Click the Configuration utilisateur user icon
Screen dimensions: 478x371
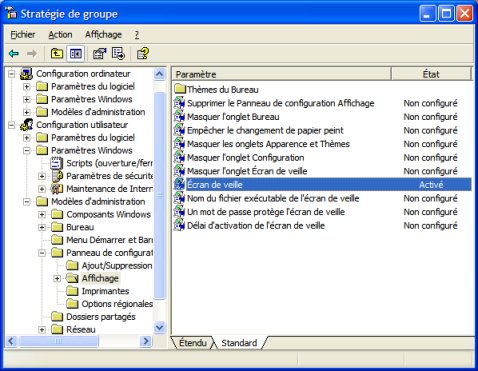[x=26, y=125]
